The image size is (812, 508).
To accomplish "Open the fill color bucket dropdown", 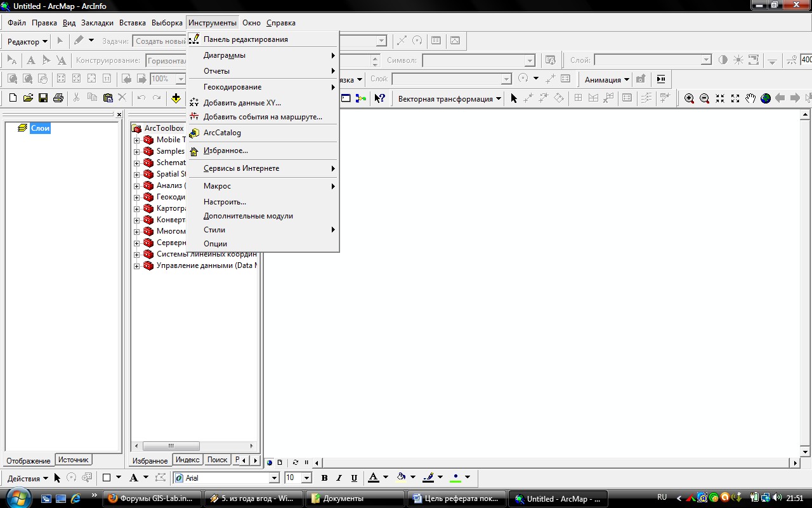I will point(413,478).
